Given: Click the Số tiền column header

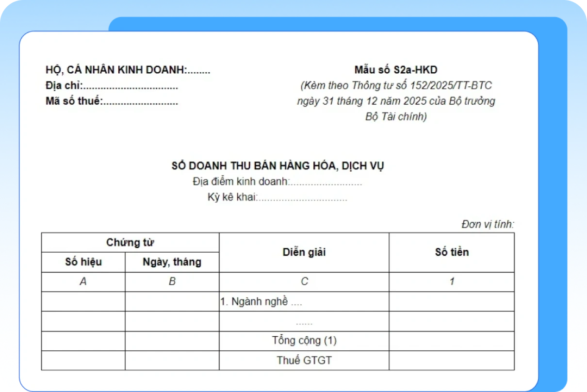Looking at the screenshot, I should [x=451, y=252].
